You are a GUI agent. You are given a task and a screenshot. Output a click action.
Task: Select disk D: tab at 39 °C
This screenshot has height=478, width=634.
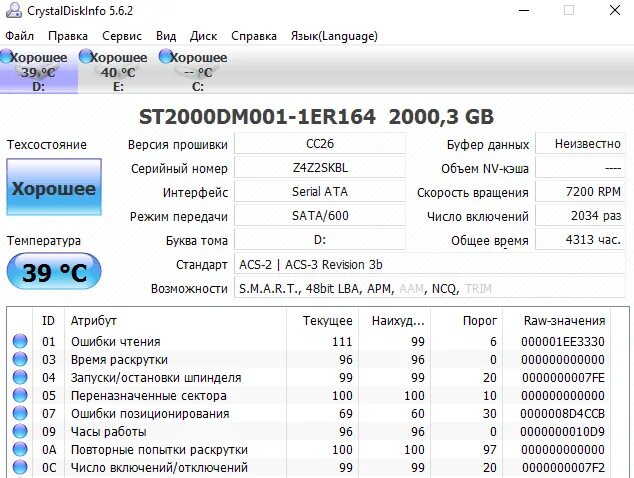coord(39,70)
